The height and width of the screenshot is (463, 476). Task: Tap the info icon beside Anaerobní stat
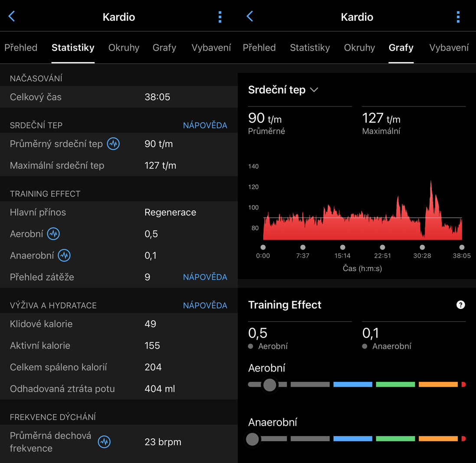click(x=64, y=256)
